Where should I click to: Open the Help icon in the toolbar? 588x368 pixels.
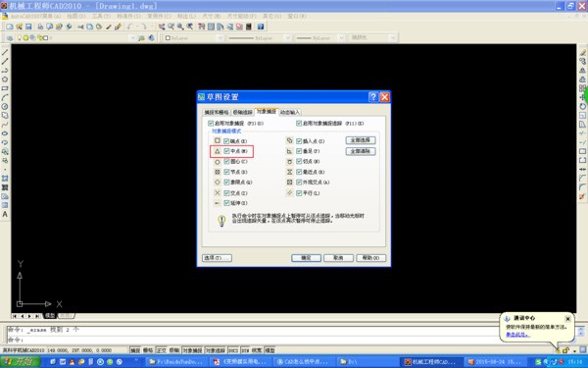point(261,26)
